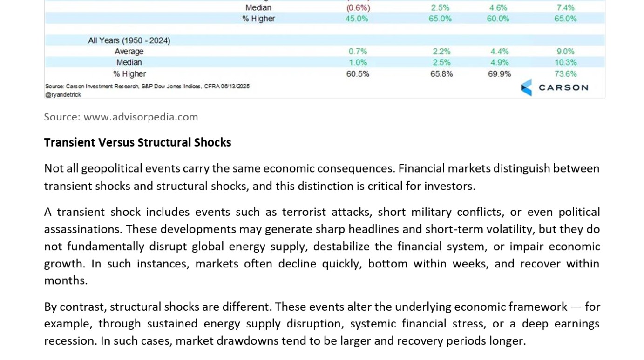Click the "Transient Versus Structural Shocks" heading
Viewport: 644px width, 360px height.
pos(137,142)
